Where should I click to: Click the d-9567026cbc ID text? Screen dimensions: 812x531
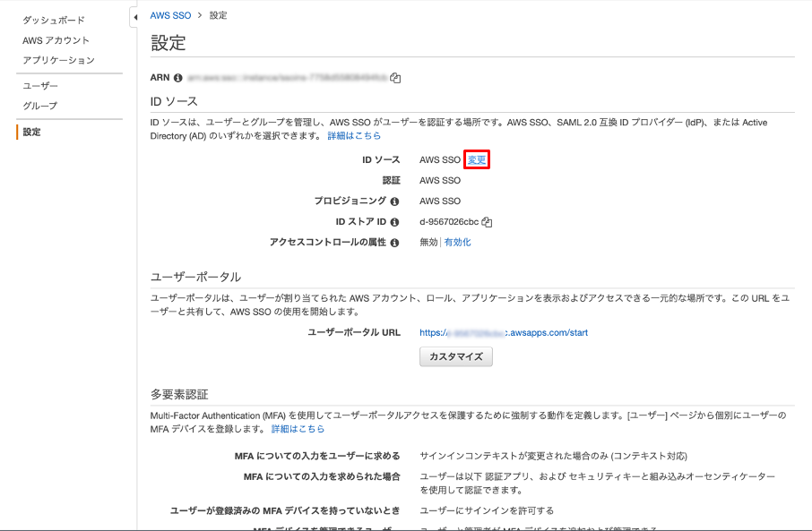449,222
